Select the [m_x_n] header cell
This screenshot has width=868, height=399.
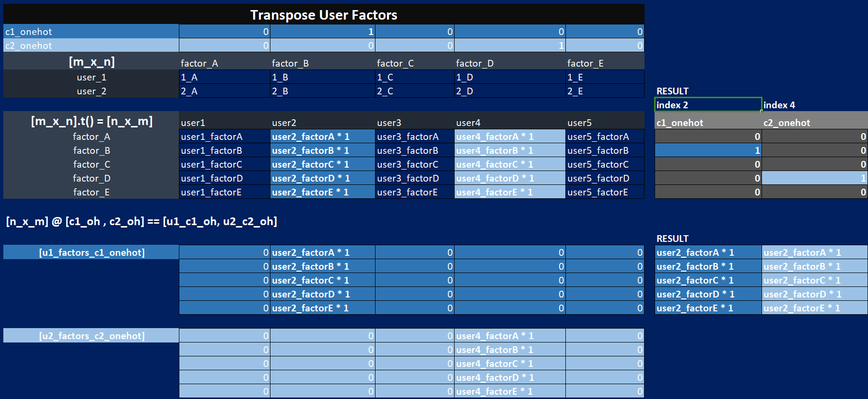point(91,62)
